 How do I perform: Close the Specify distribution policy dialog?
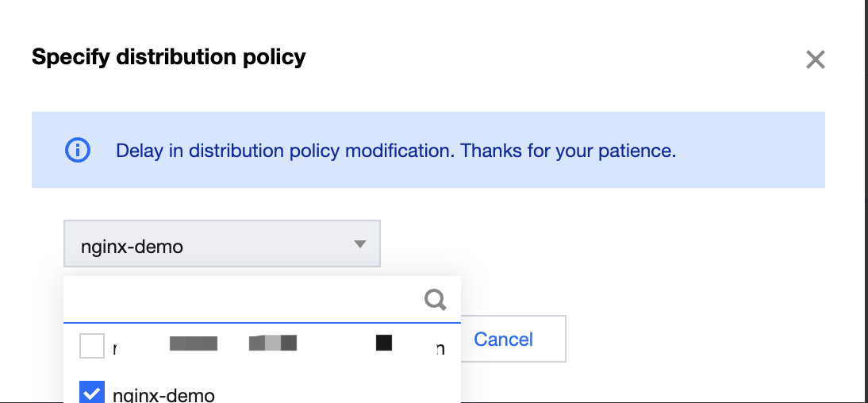[x=816, y=59]
